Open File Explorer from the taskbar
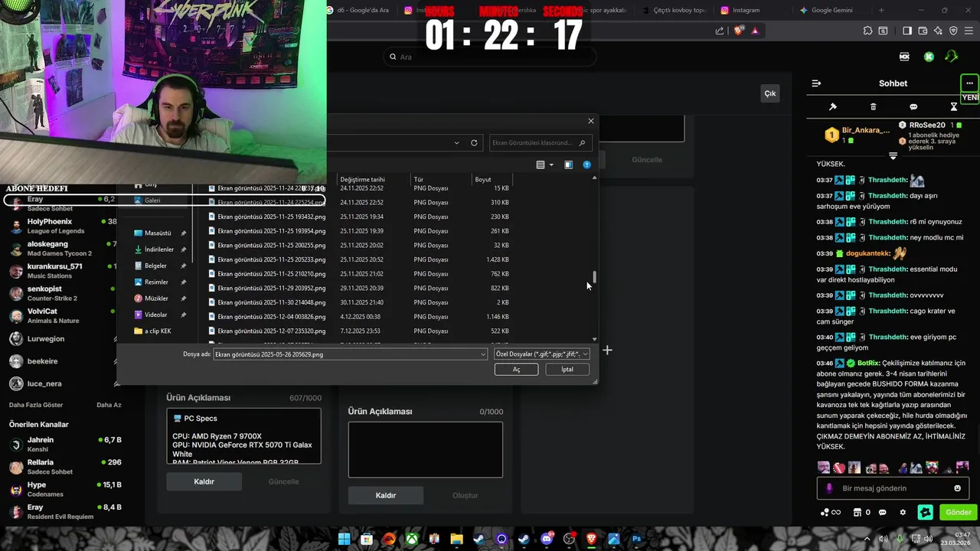This screenshot has width=980, height=551. [x=456, y=539]
